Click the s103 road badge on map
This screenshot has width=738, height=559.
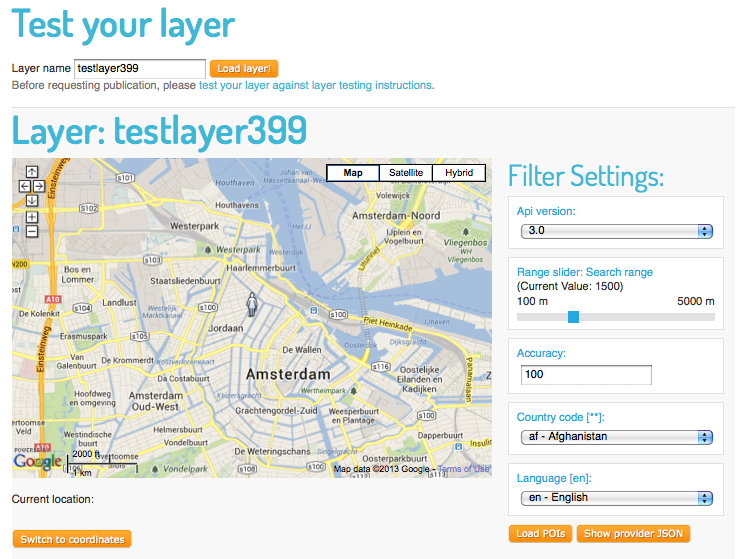click(152, 260)
